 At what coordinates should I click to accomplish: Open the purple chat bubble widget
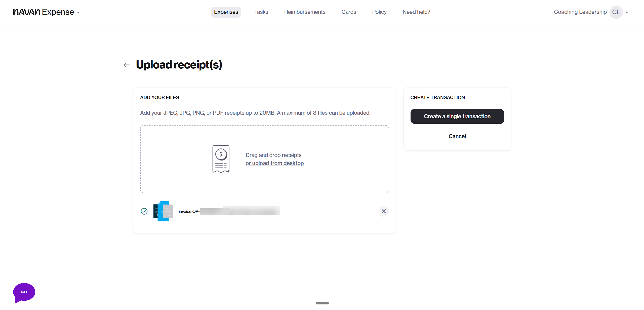(24, 292)
